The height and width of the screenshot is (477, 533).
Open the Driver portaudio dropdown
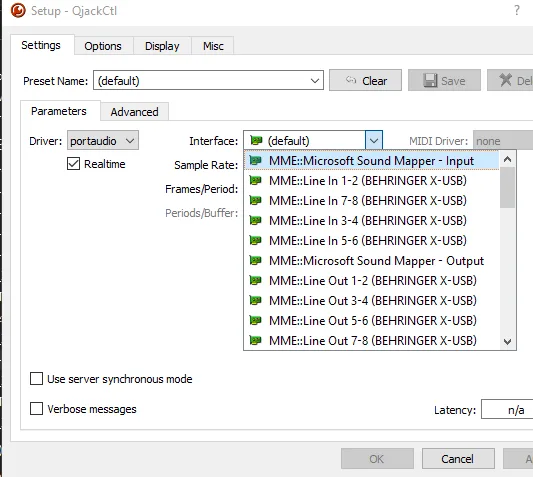click(103, 140)
